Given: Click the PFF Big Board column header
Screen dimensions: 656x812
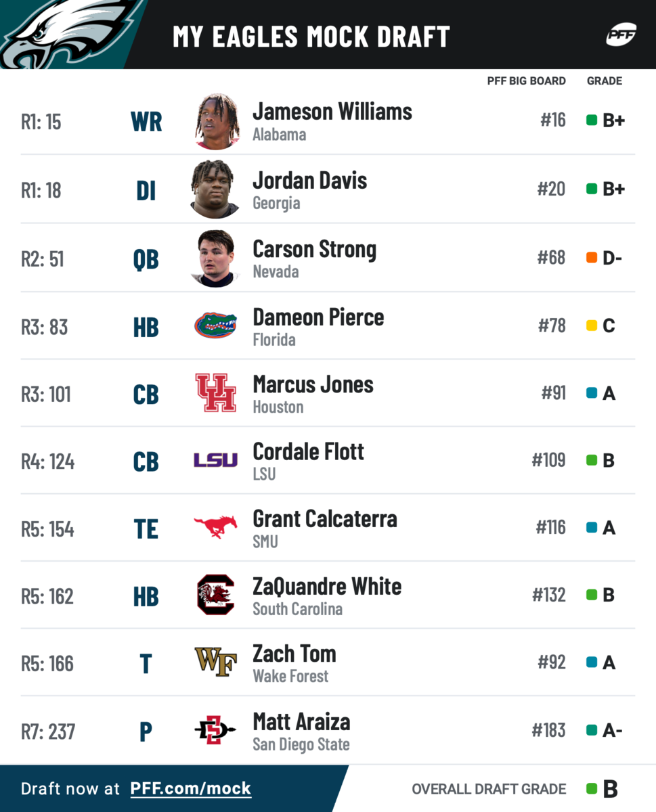Looking at the screenshot, I should (x=526, y=81).
